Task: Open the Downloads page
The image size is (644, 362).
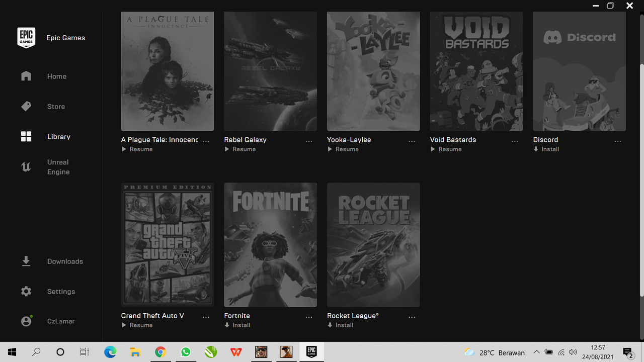Action: [65, 261]
